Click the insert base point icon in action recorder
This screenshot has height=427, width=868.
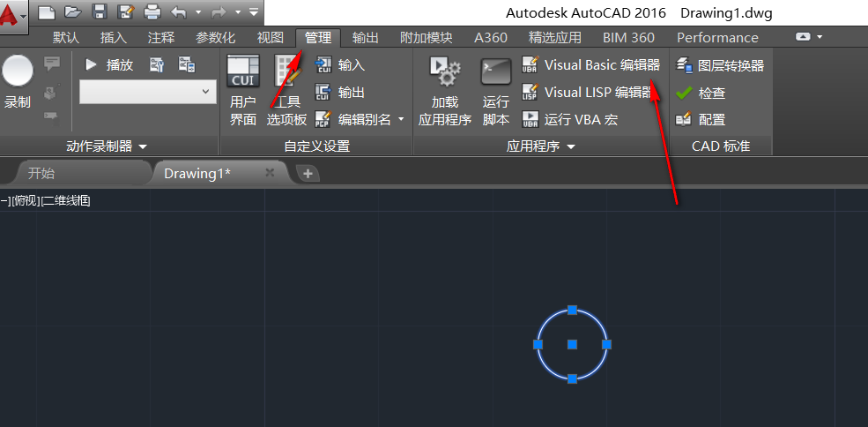click(x=51, y=92)
